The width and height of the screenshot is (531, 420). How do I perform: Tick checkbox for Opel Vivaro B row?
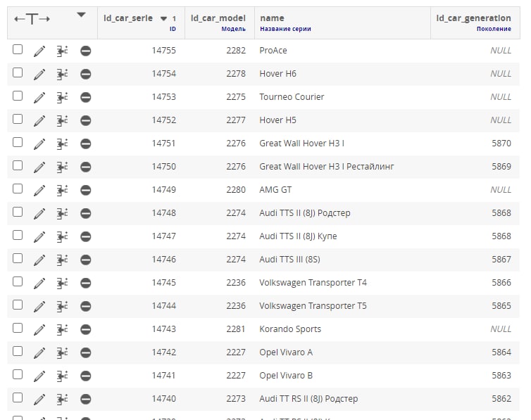click(x=18, y=374)
